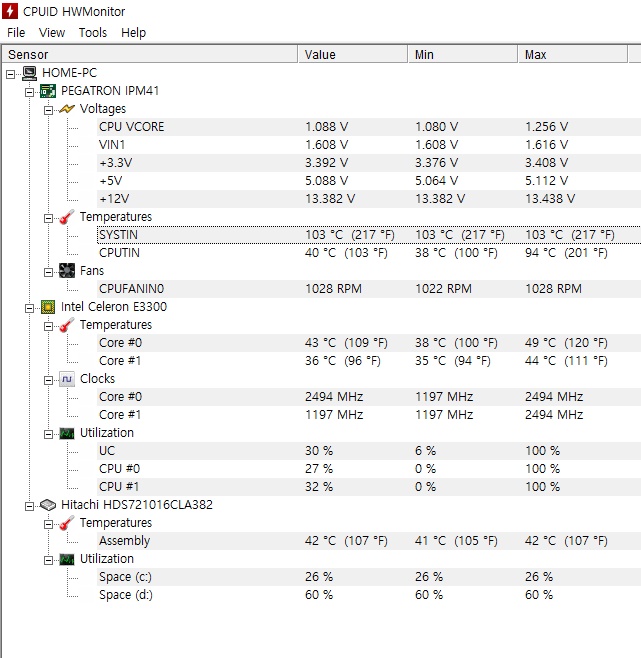Click the Clocks waveform icon
Image resolution: width=641 pixels, height=658 pixels.
tap(67, 379)
